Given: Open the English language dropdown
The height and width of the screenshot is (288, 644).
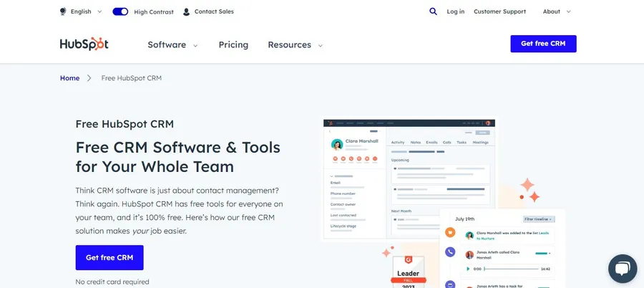Looking at the screenshot, I should (x=85, y=11).
